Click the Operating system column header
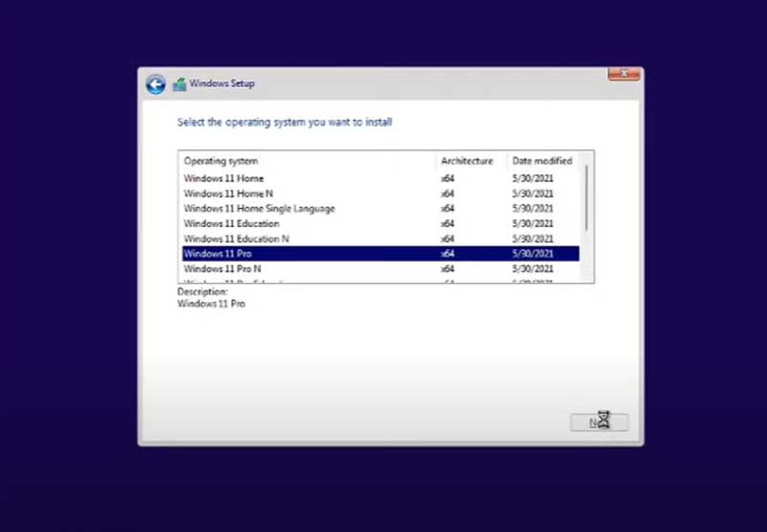767x532 pixels. point(308,161)
